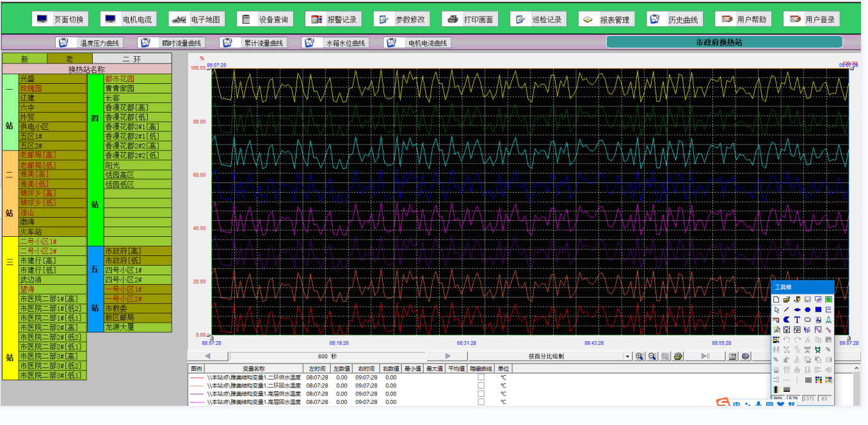Switch to the 老 station tab

pyautogui.click(x=70, y=59)
